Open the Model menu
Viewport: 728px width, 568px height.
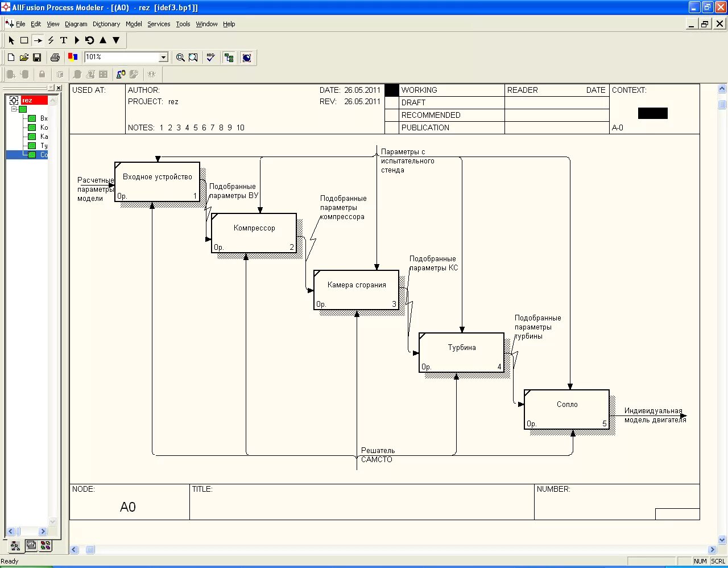coord(134,24)
